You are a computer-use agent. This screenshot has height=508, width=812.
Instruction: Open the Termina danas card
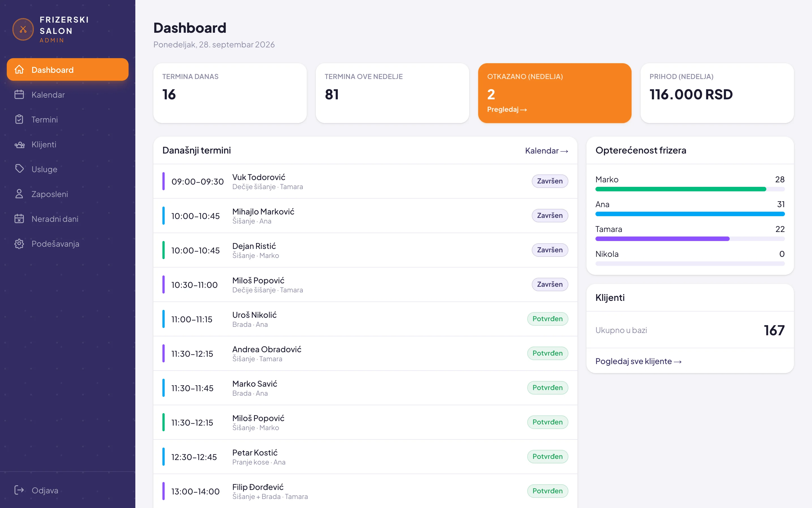coord(230,93)
